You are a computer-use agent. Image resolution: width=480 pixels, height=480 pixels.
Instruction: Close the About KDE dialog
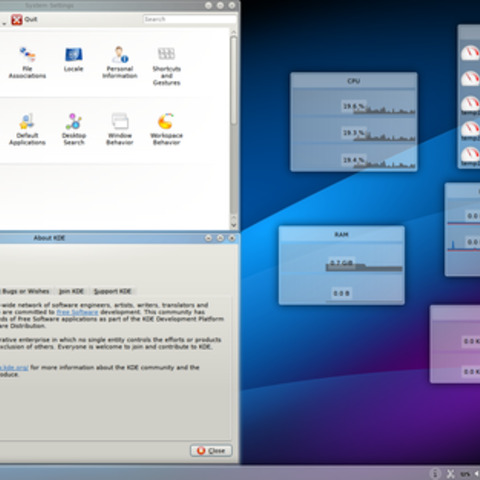(211, 451)
